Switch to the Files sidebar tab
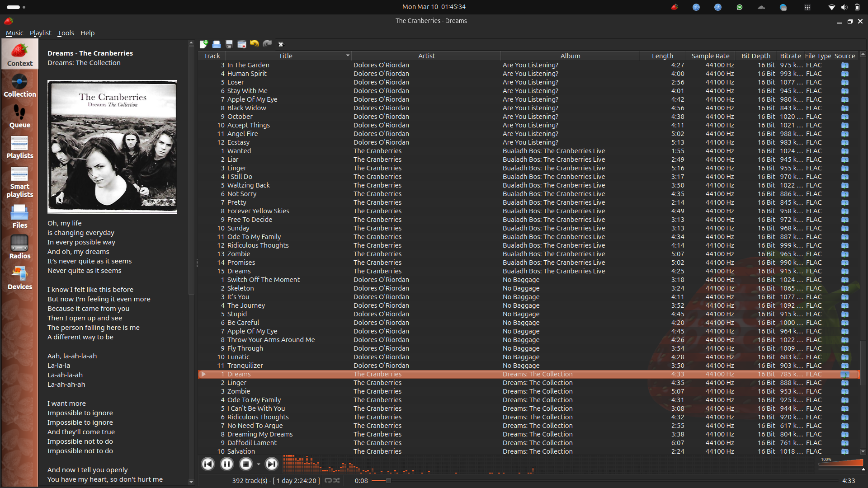The image size is (868, 488). [x=19, y=216]
